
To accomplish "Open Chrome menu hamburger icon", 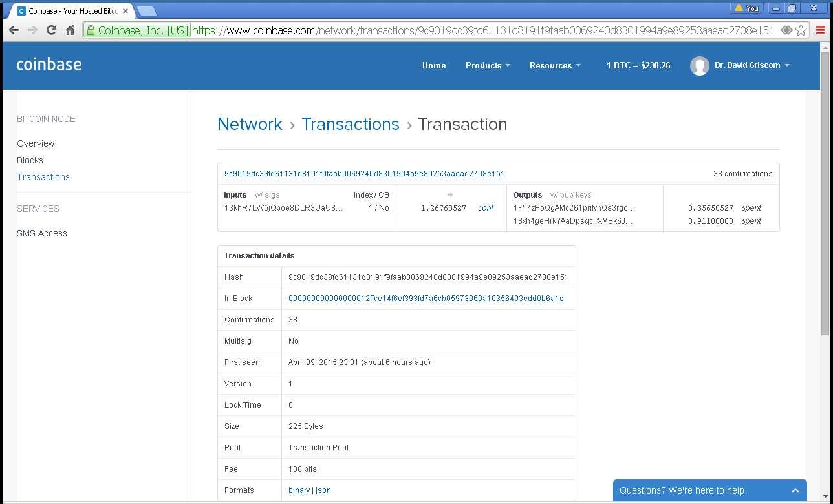I will [x=819, y=30].
